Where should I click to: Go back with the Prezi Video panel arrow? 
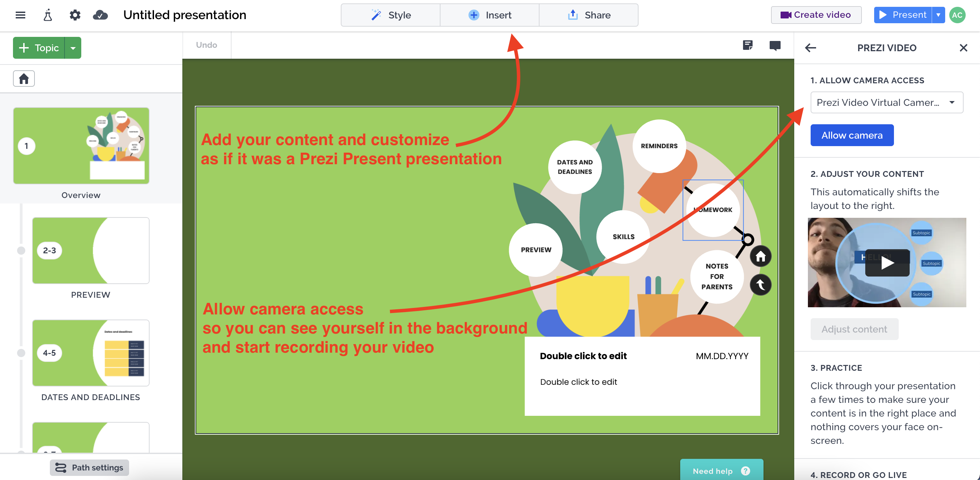pos(811,48)
